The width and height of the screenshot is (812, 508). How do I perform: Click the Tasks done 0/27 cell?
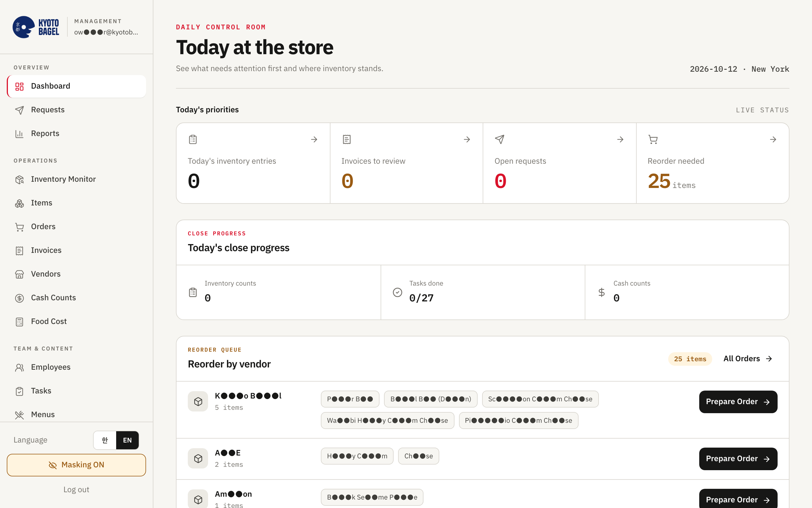click(x=482, y=292)
